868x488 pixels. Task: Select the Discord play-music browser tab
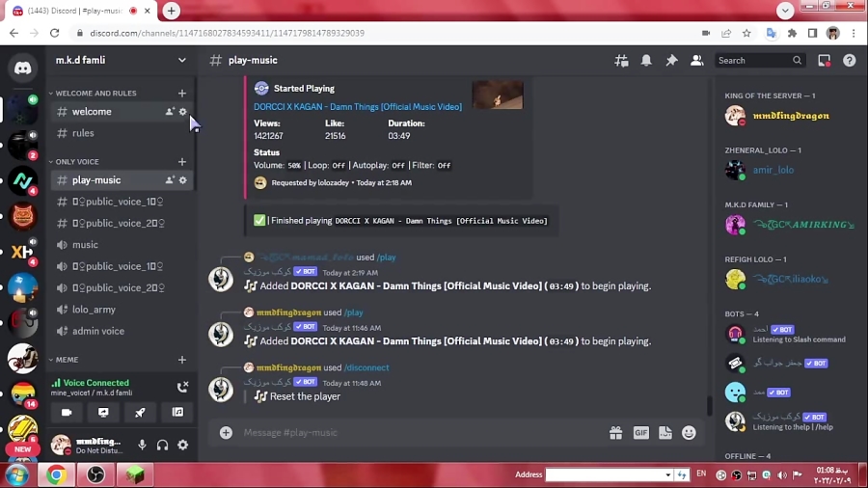pos(83,11)
